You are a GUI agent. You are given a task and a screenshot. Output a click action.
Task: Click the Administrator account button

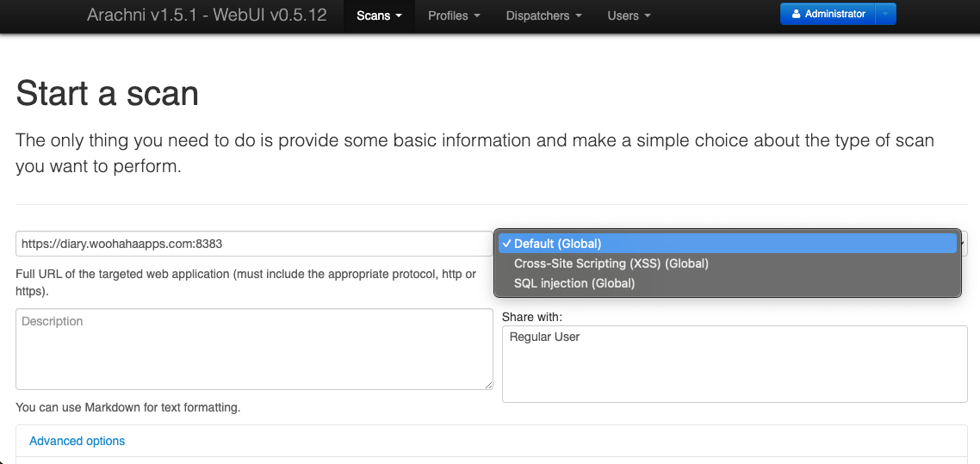(x=828, y=14)
